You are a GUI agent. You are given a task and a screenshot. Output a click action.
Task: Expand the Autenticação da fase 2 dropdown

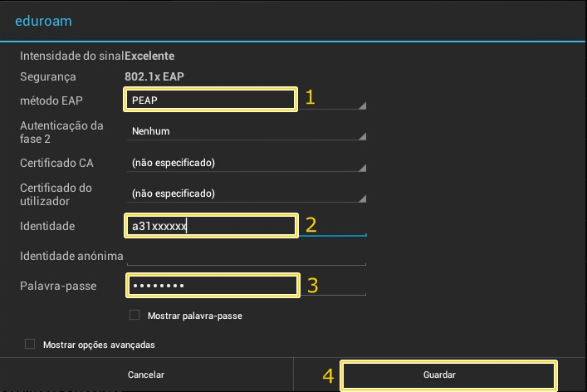pyautogui.click(x=247, y=131)
